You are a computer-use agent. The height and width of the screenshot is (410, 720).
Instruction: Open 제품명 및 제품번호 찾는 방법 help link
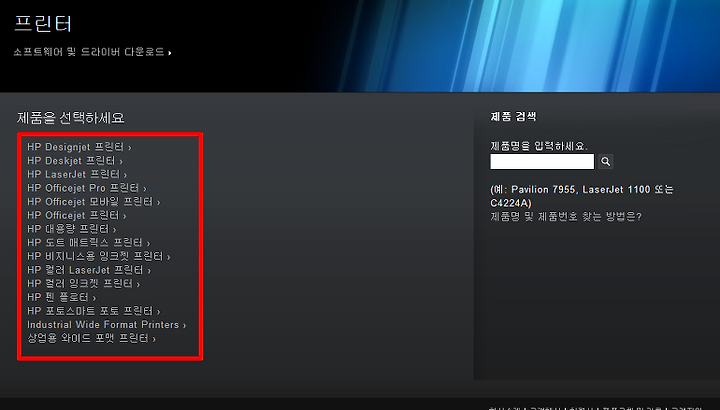[566, 216]
